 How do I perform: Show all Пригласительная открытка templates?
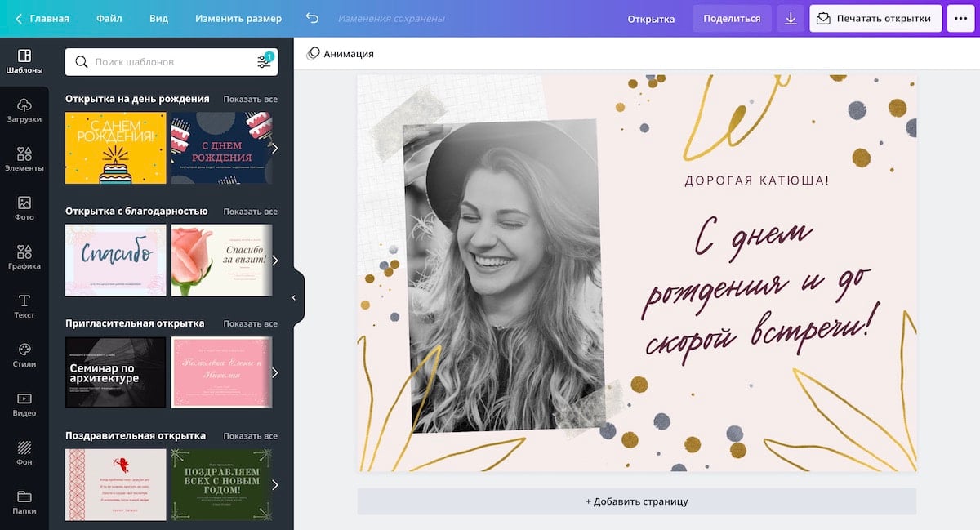pos(250,323)
